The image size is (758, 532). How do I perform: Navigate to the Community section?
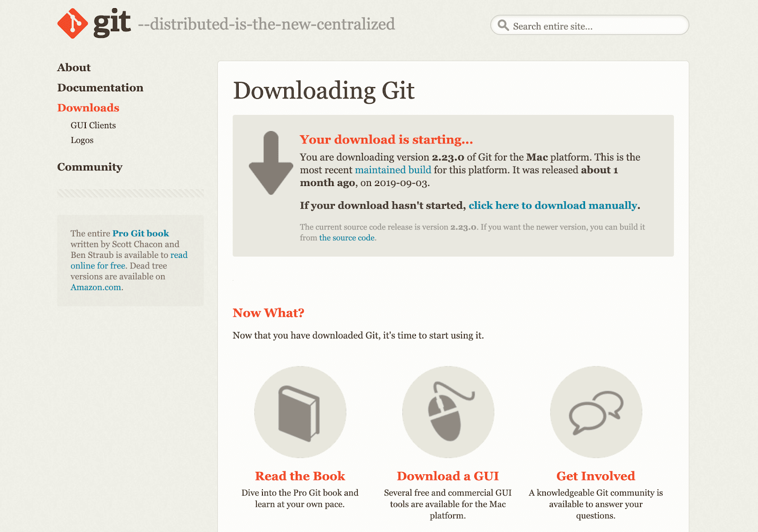tap(90, 167)
